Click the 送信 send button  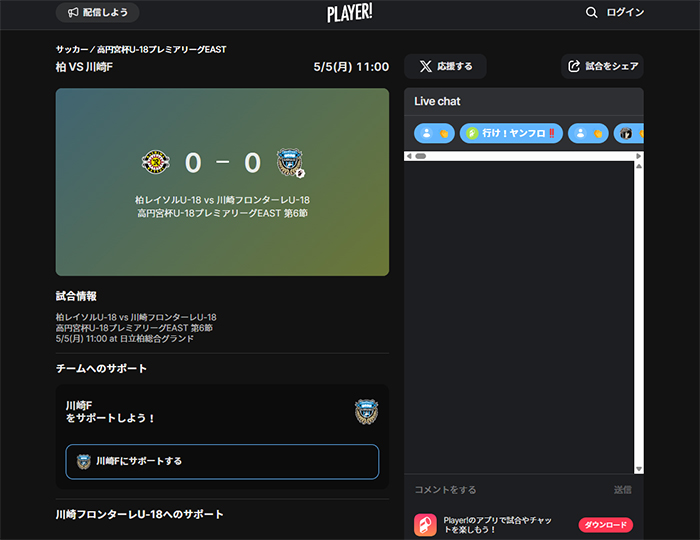tap(622, 490)
